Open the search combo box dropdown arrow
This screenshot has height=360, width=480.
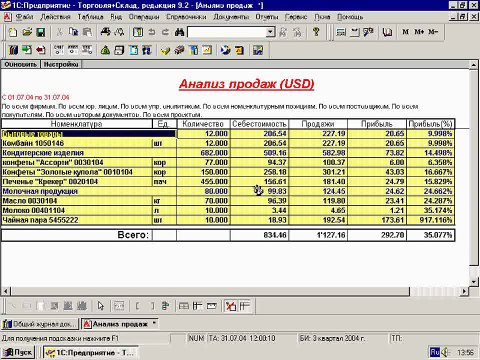(x=271, y=32)
